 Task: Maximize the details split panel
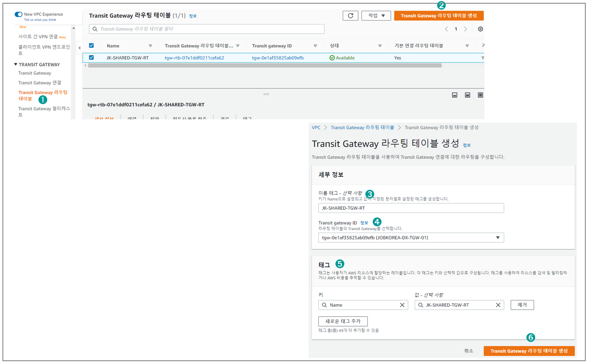pyautogui.click(x=480, y=95)
